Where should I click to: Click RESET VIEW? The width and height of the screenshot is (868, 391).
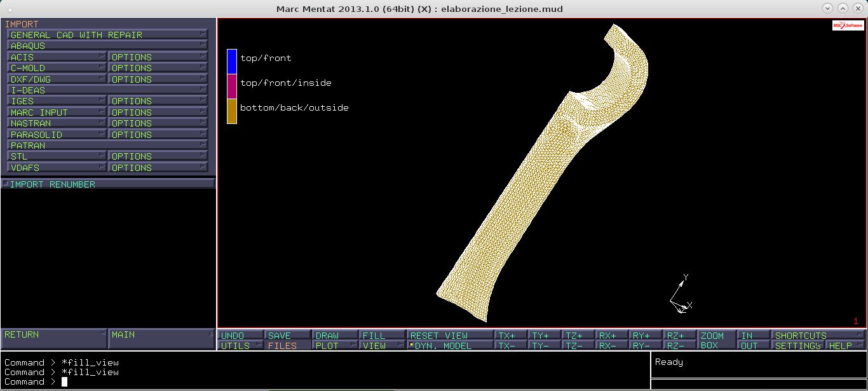(x=451, y=335)
